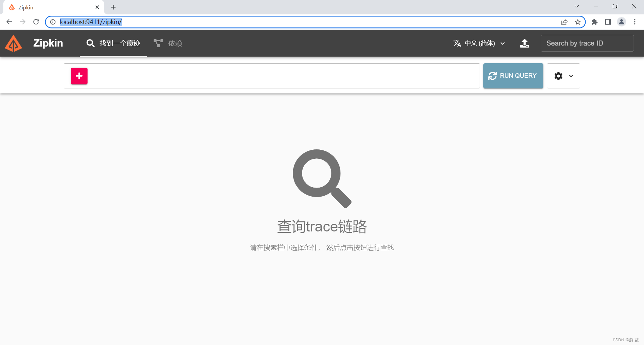Click the trace upload icon
The height and width of the screenshot is (345, 644).
point(525,43)
